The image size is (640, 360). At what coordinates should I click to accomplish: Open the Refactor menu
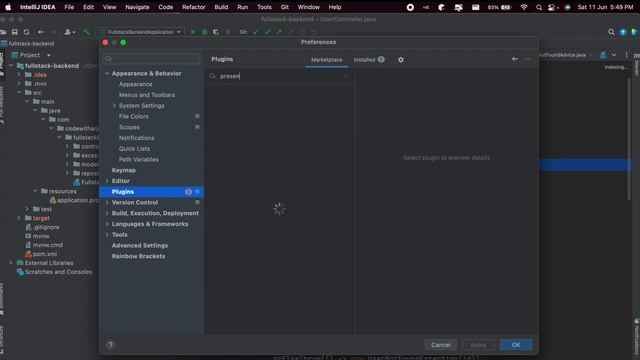(193, 7)
